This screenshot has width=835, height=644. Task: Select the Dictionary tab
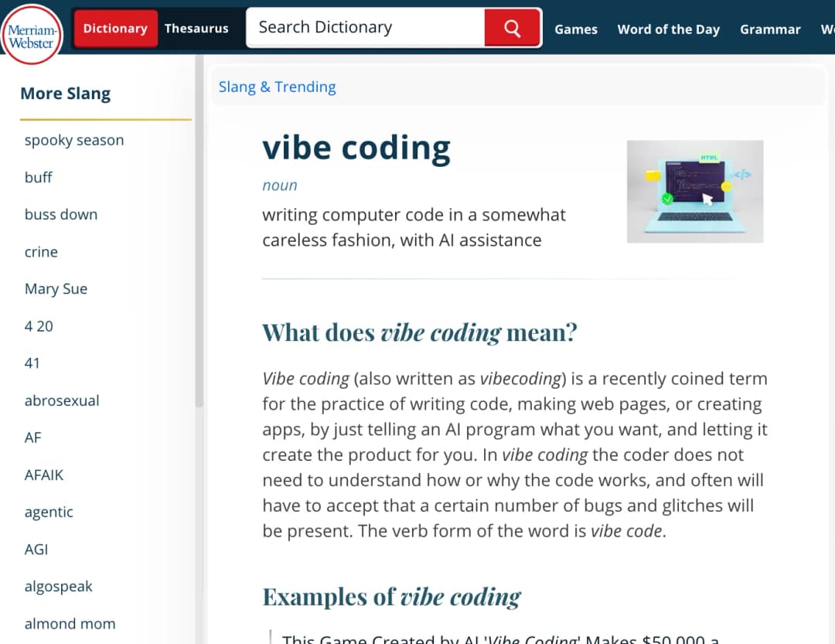click(115, 29)
